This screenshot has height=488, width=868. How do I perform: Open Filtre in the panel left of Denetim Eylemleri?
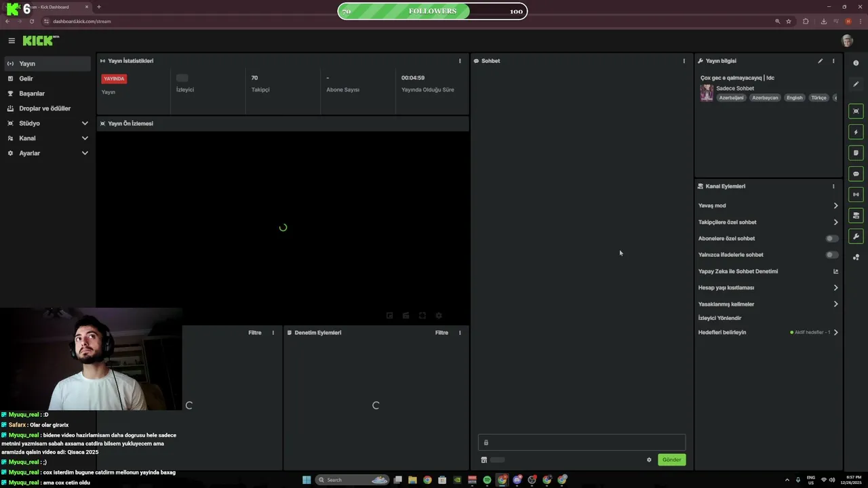(x=255, y=333)
